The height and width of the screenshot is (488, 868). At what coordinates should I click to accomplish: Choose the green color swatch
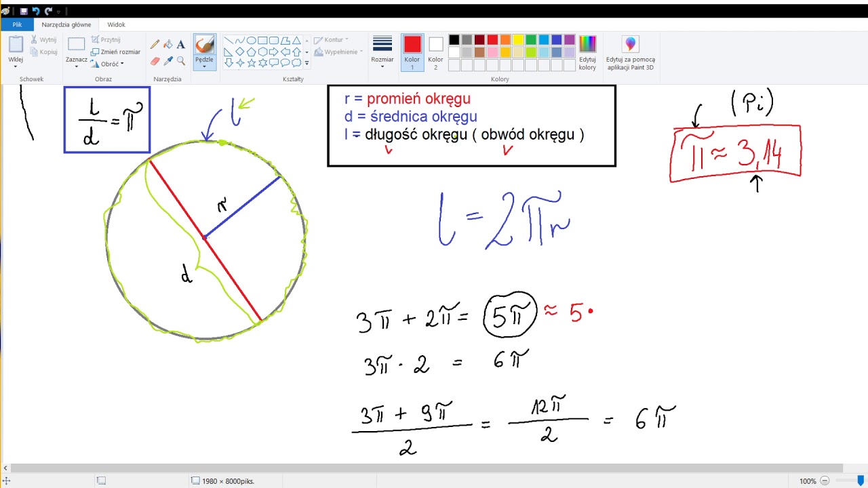(531, 40)
